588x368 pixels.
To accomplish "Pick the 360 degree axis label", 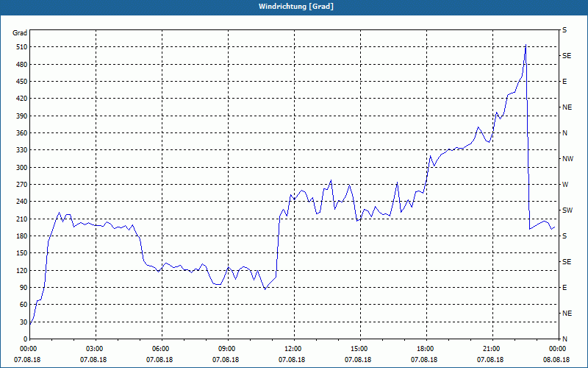I will point(22,133).
